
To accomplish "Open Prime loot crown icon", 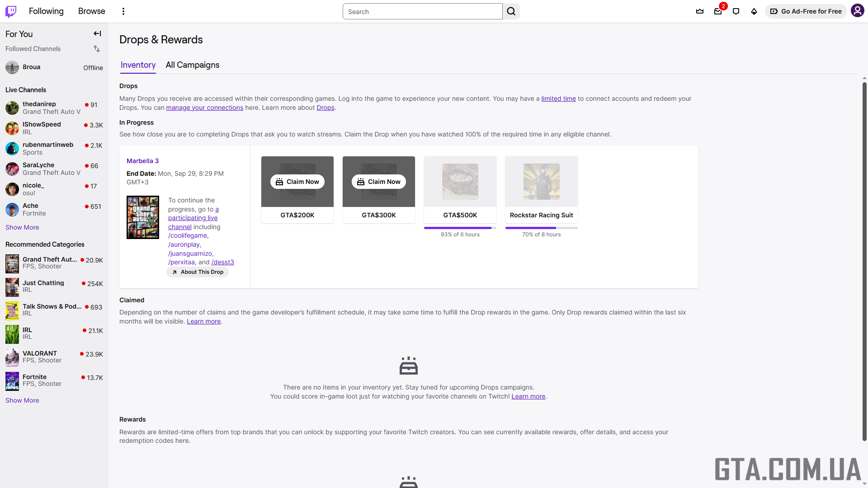I will (x=700, y=11).
